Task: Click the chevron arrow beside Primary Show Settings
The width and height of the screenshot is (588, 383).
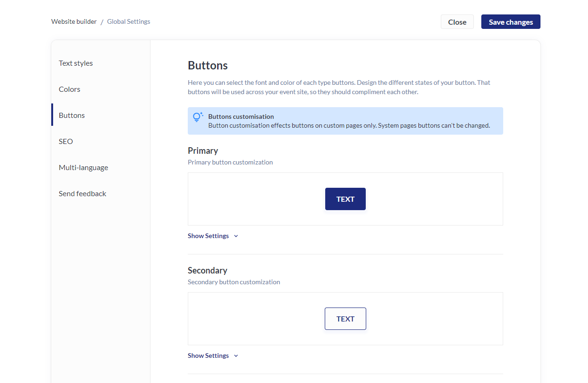Action: click(236, 236)
